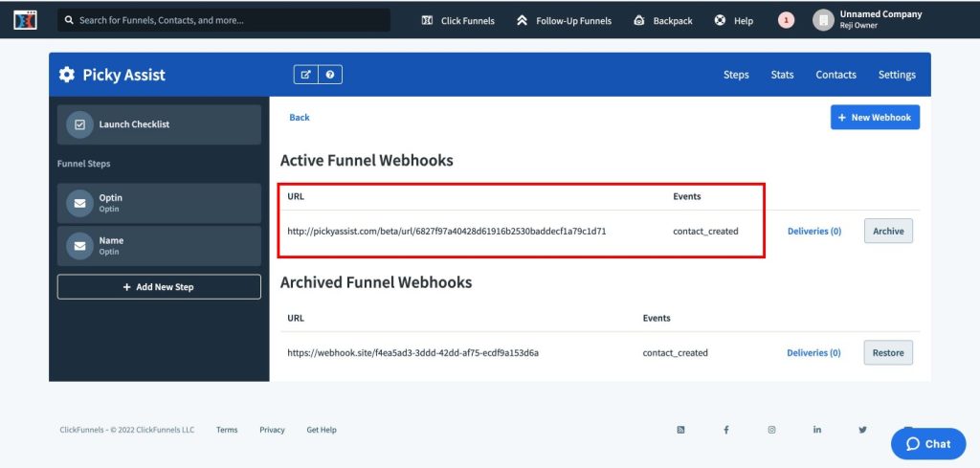Click the Add New Step button
Screen dimensions: 980x468
(159, 287)
